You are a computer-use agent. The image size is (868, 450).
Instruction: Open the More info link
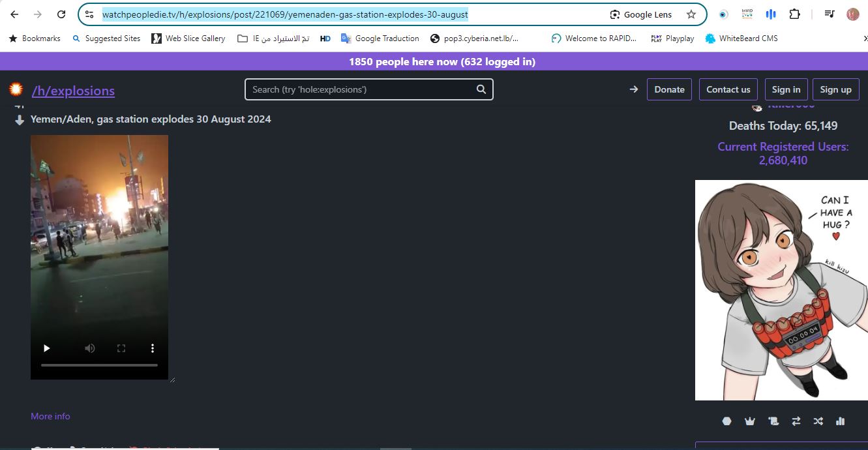point(50,416)
